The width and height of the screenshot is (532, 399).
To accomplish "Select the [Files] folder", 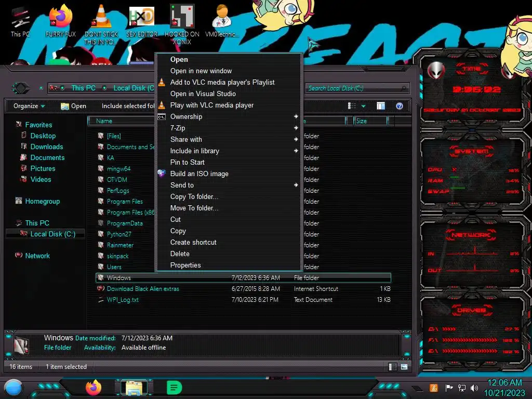I will tap(114, 136).
